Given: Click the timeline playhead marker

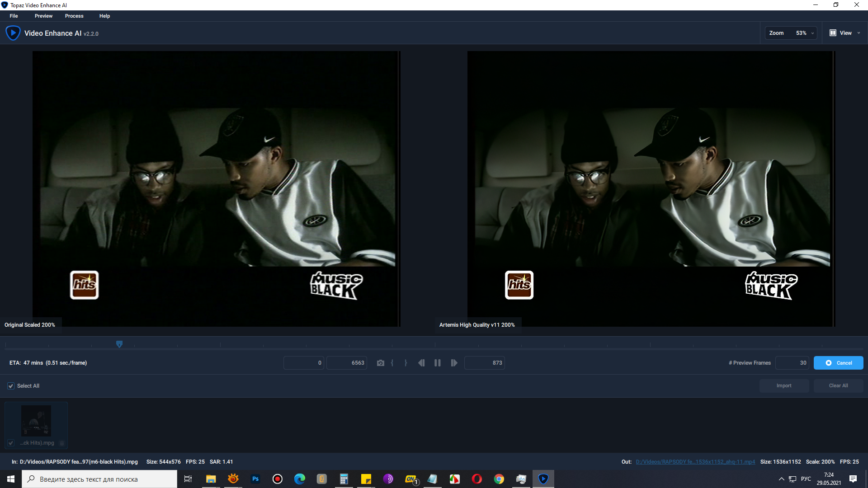Looking at the screenshot, I should [119, 344].
